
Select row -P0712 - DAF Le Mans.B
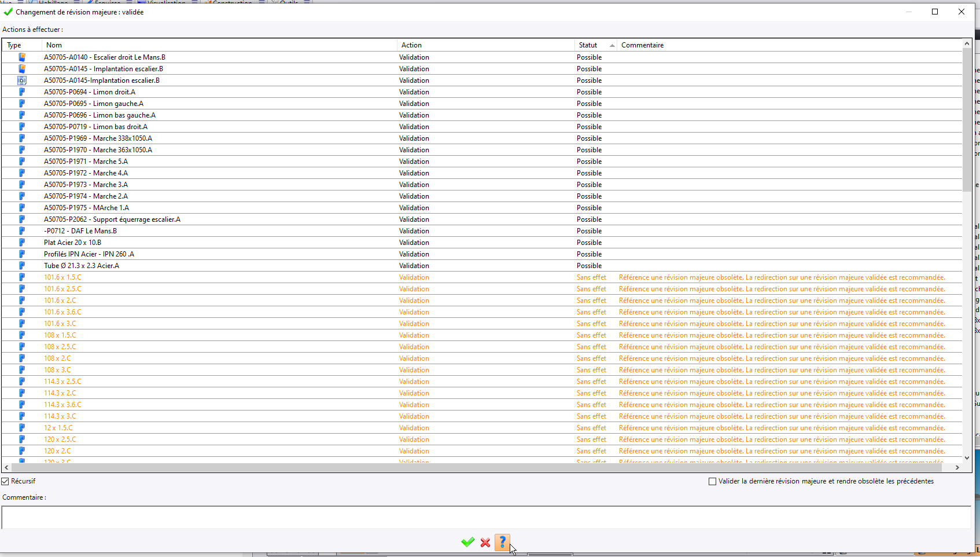click(x=482, y=231)
